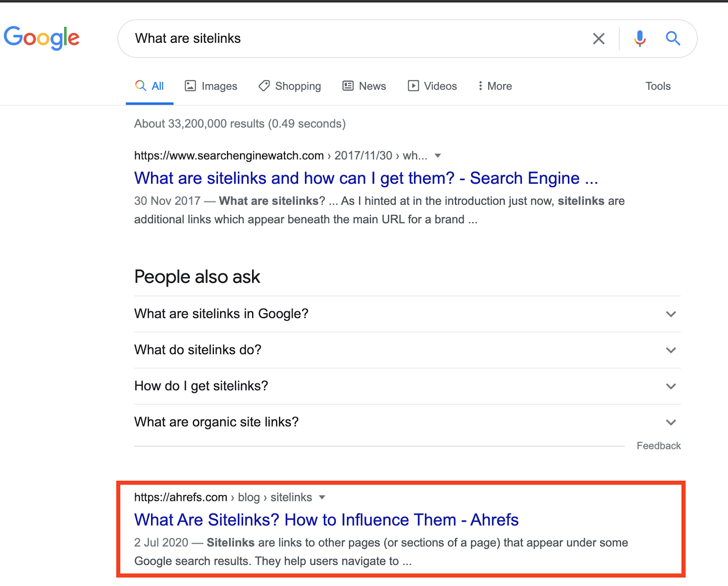The height and width of the screenshot is (586, 728).
Task: Click the ahrefs.com blog sitelinks breadcrumb
Action: point(223,497)
